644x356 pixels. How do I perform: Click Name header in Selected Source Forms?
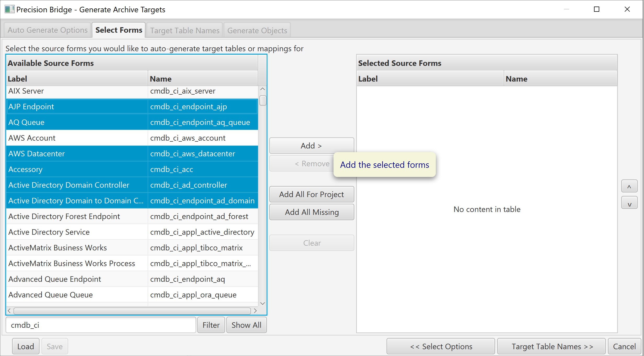coord(561,79)
